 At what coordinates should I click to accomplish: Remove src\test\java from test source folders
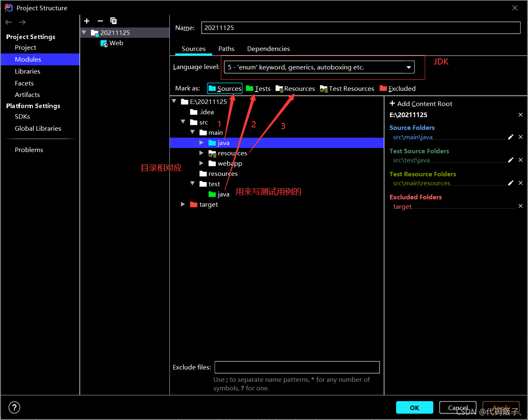(521, 160)
